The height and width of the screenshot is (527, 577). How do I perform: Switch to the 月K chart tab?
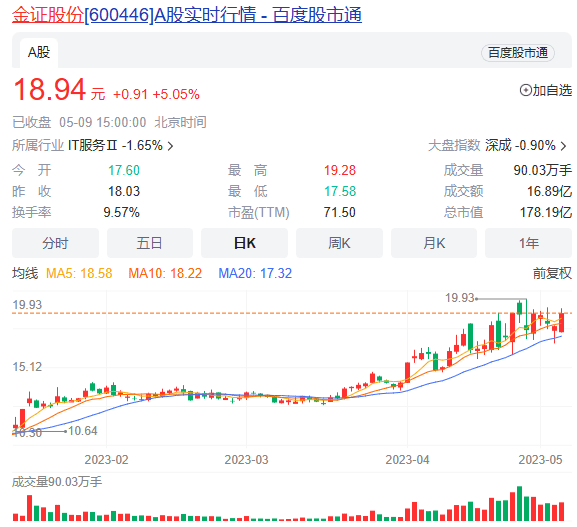point(434,243)
